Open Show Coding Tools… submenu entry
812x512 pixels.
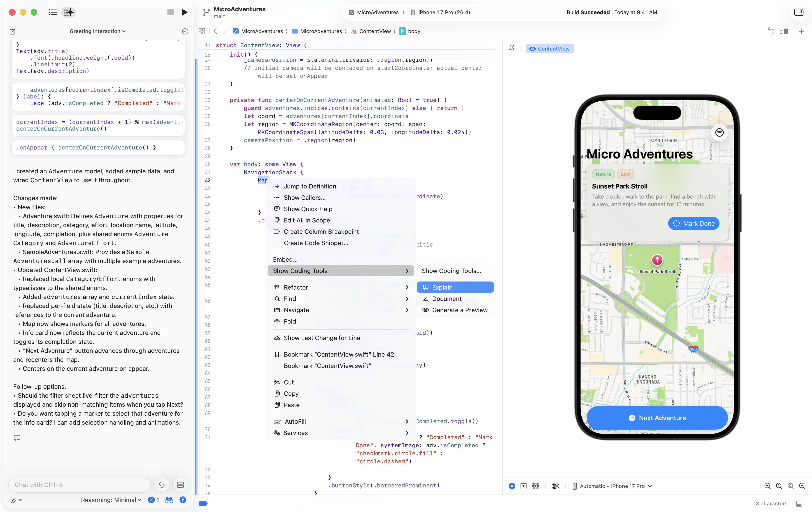coord(455,271)
